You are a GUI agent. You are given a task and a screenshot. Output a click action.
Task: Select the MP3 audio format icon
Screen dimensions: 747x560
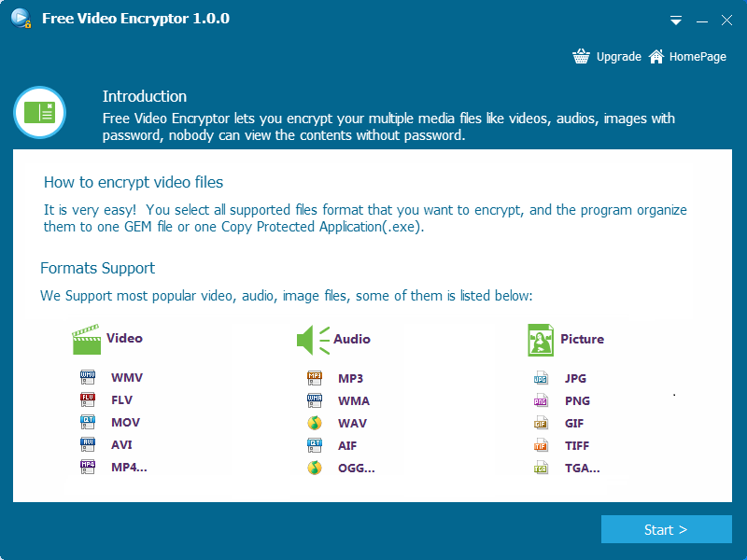(x=316, y=378)
